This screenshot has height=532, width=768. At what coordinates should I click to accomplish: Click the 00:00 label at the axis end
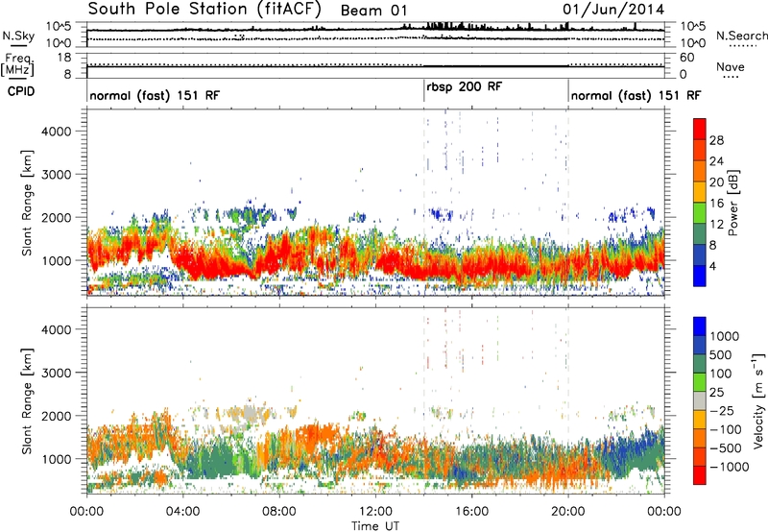(663, 512)
